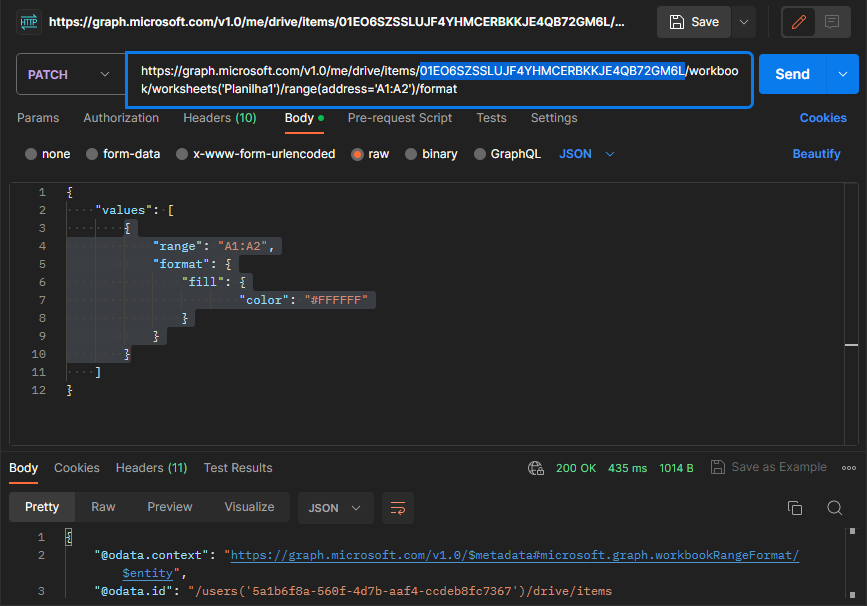
Task: Open the PATCH method dropdown
Action: tap(71, 75)
